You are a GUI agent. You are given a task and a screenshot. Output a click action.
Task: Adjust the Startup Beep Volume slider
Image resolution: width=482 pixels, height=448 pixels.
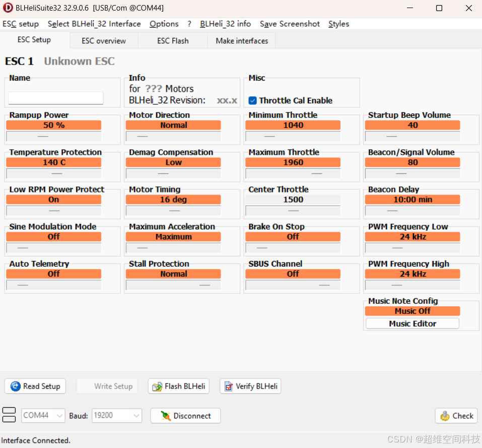click(412, 136)
